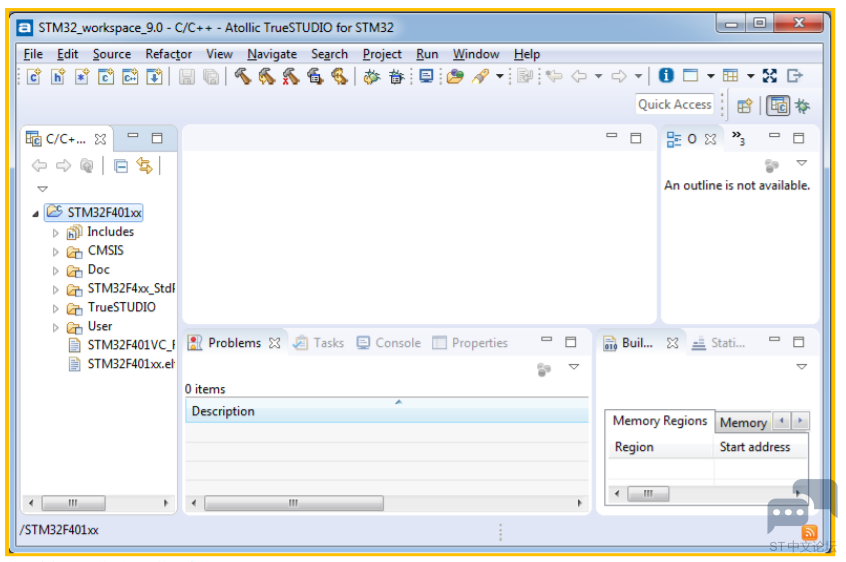
Task: Open the blue information center icon
Action: tap(666, 76)
